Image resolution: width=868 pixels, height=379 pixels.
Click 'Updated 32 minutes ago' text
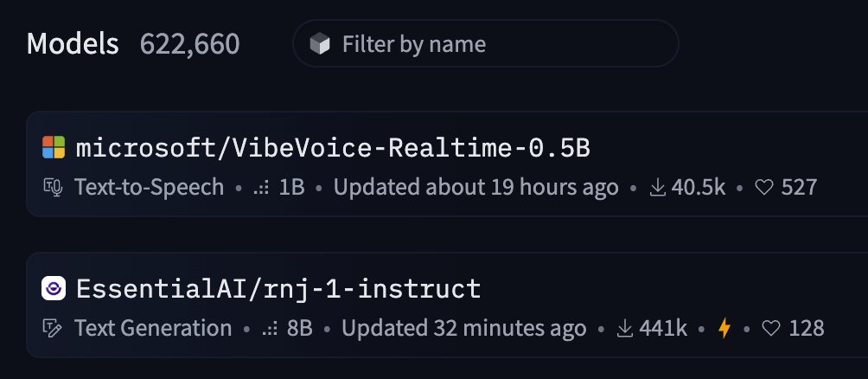click(x=463, y=329)
